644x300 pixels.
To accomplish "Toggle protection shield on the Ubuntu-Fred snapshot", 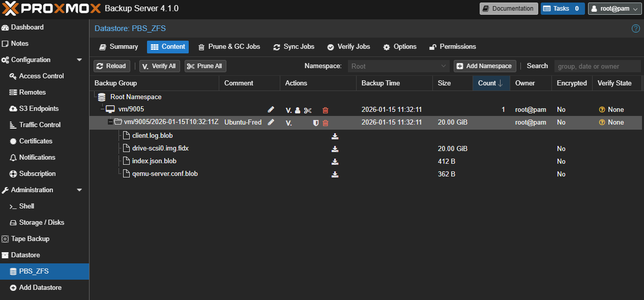I will click(316, 123).
